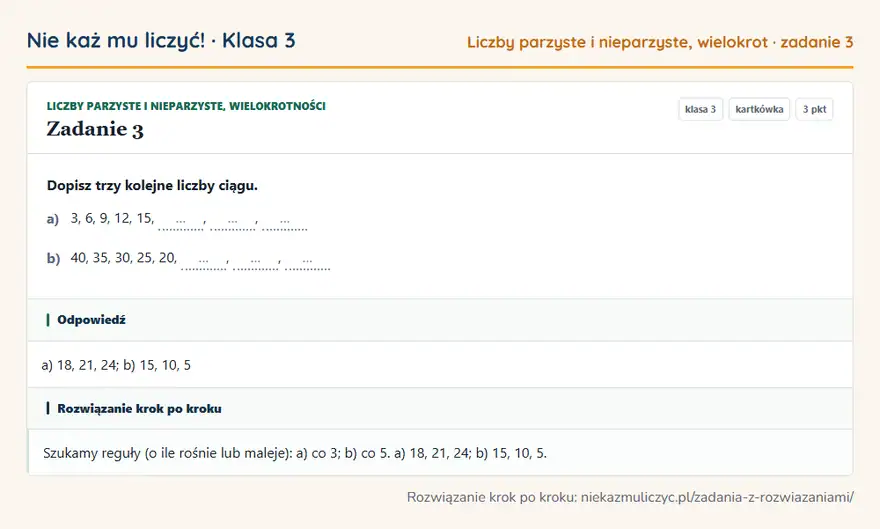Click the green category label 'LICZBY PARZYSTE I NIEPARZYSTE, WIELOKROTNOŚCI'

pyautogui.click(x=186, y=106)
